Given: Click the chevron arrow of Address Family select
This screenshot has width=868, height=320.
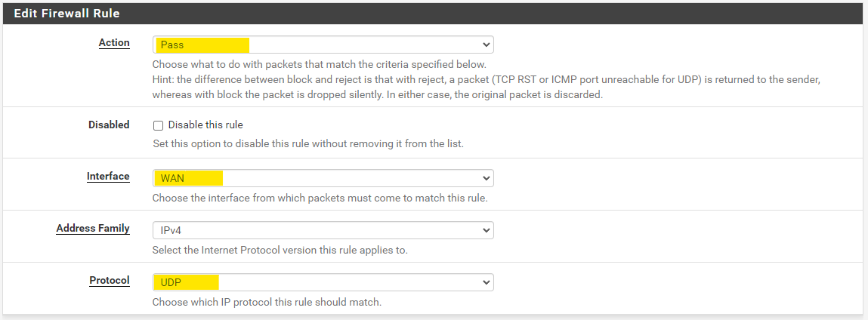Looking at the screenshot, I should 486,230.
